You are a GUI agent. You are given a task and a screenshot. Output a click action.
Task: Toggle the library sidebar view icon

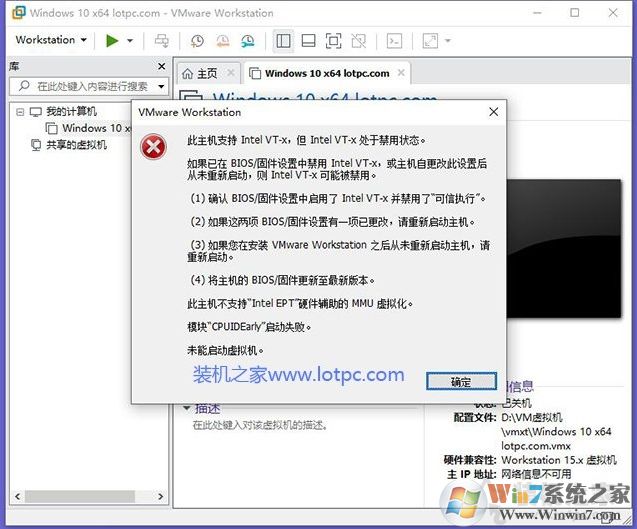[x=283, y=41]
